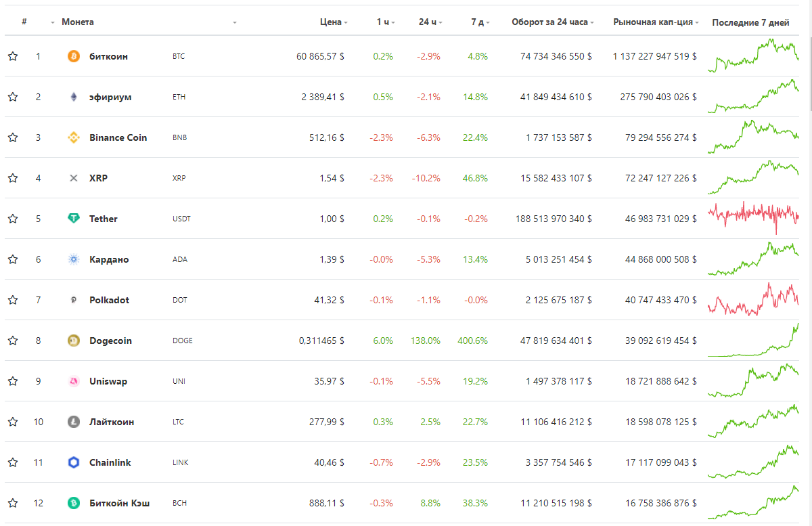Click the Binance Coin yellow logo

[x=74, y=137]
